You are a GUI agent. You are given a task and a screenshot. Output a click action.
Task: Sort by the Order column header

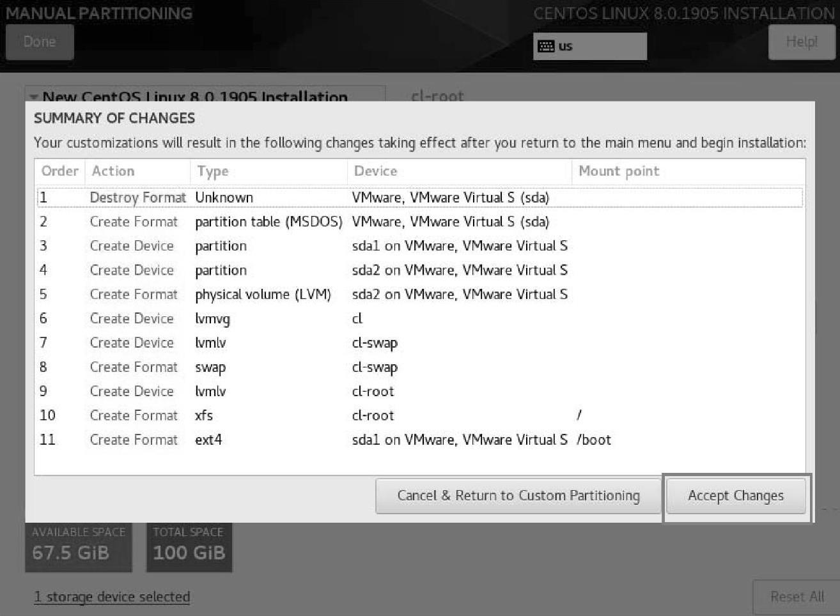click(x=60, y=171)
